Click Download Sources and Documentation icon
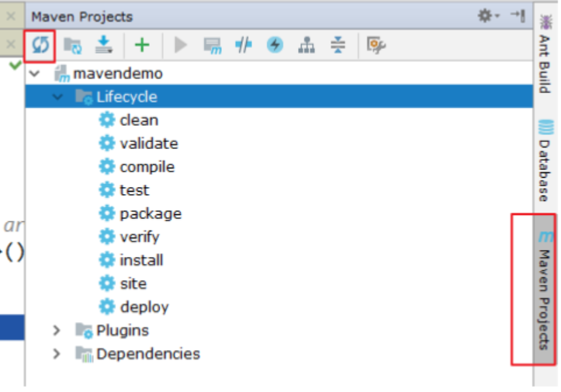Screen dimensions: 561x392 pyautogui.click(x=104, y=45)
